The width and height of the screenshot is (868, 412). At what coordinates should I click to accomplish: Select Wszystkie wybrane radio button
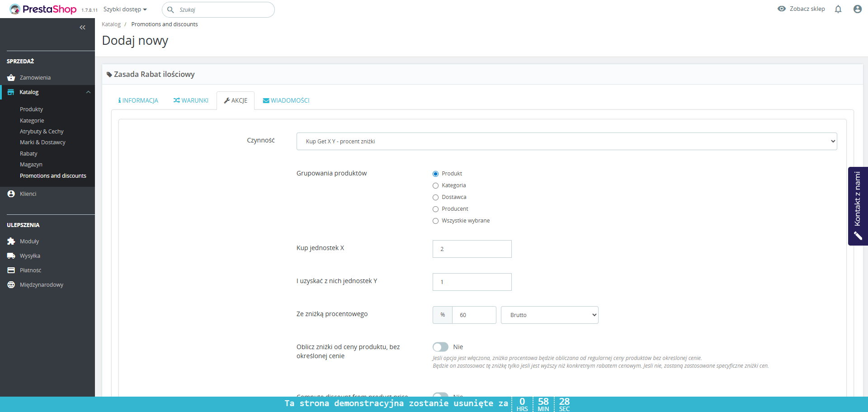click(435, 221)
